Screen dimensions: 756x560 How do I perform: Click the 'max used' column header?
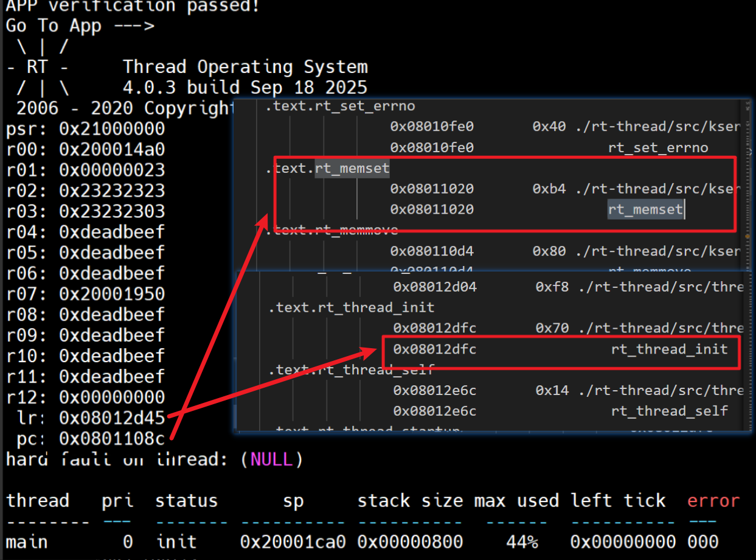(x=516, y=501)
